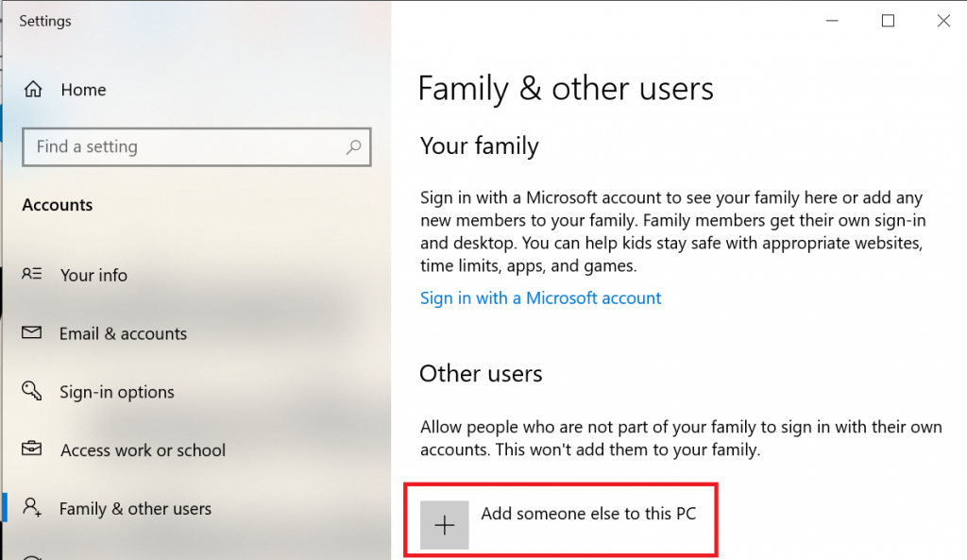This screenshot has height=560, width=967.
Task: Click the search magnifier icon
Action: pos(353,146)
